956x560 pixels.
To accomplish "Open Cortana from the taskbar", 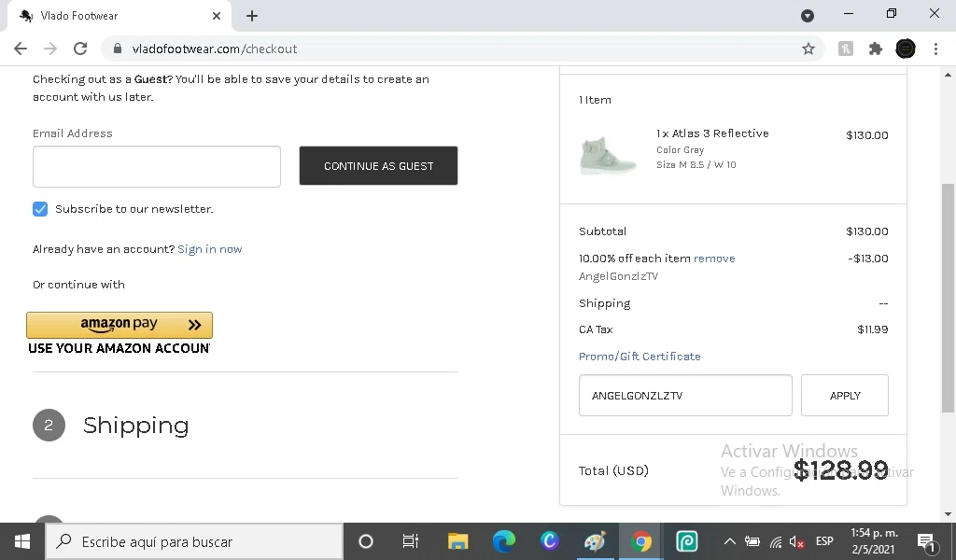I will coord(366,541).
